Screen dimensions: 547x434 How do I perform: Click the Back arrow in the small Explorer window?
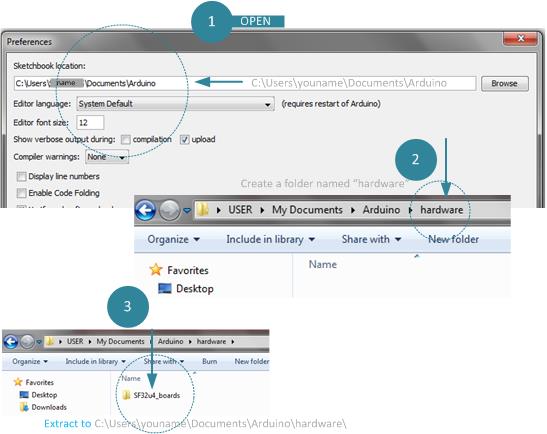point(11,342)
